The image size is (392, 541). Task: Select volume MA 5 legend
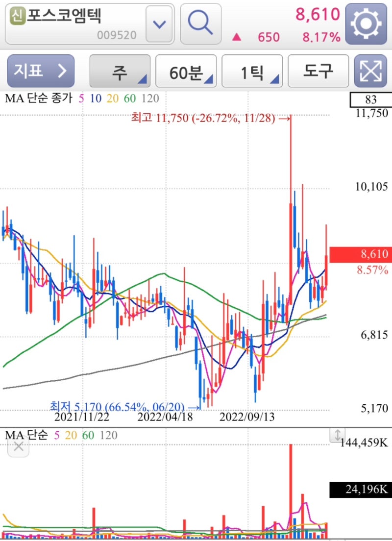tap(57, 436)
